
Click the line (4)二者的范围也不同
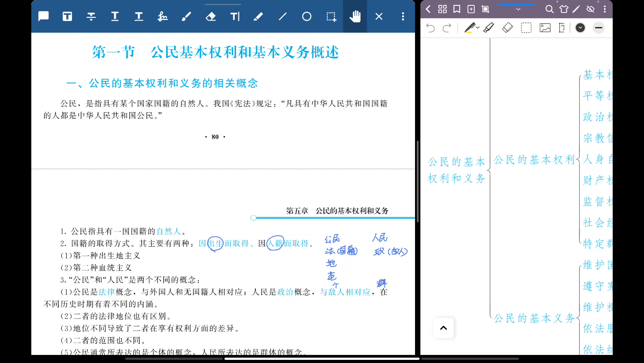pos(105,340)
